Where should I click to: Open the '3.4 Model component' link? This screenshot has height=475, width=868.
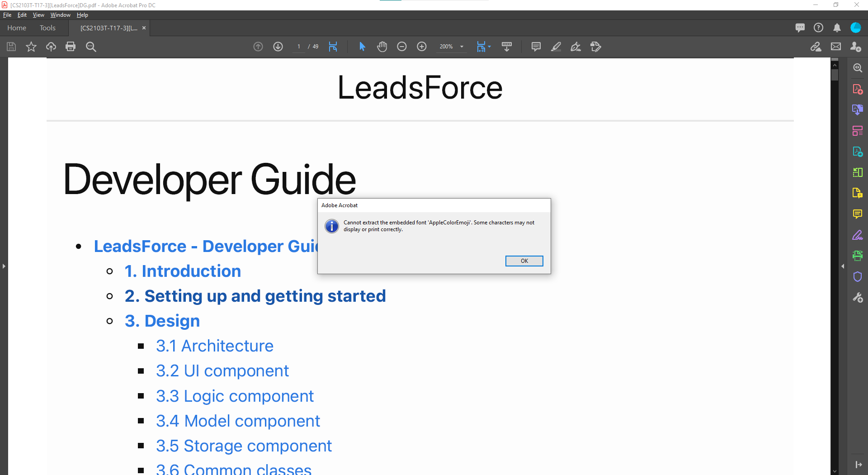click(238, 421)
